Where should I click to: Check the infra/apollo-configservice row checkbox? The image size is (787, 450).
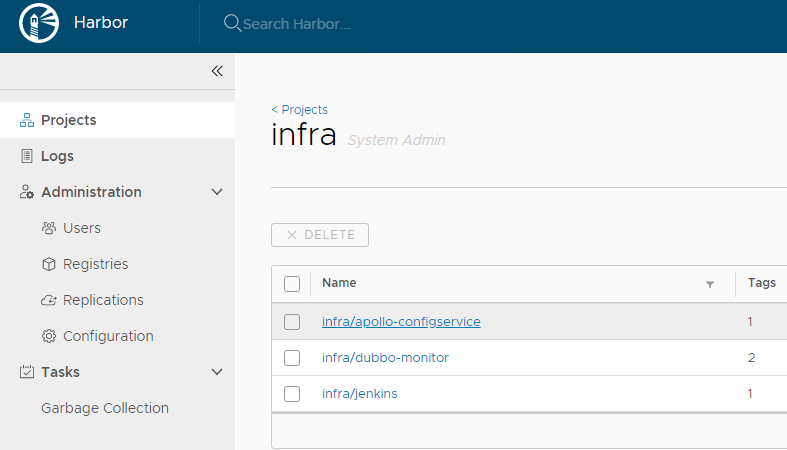292,322
